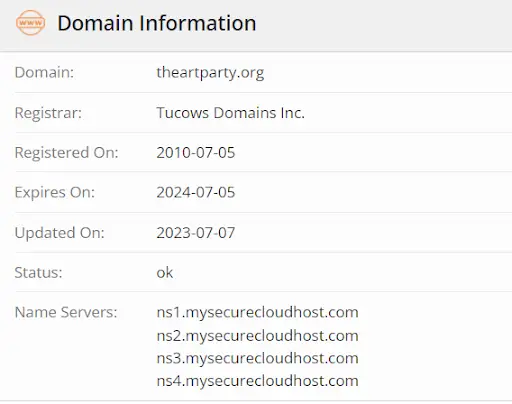Select ns1.mysecurecloudhost.com name server

coord(257,312)
